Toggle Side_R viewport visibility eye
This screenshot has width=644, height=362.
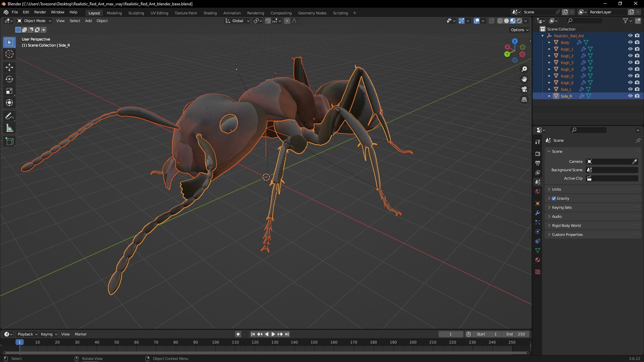pos(630,96)
